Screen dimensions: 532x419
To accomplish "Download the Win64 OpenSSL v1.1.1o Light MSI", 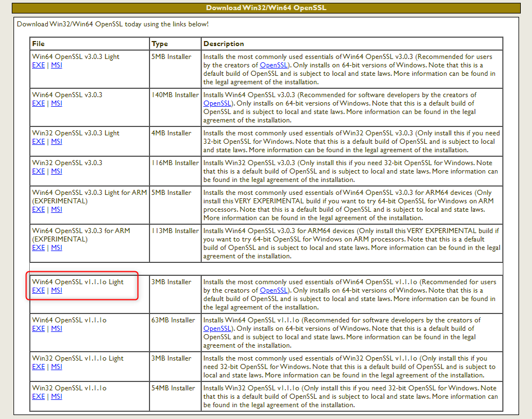I will pyautogui.click(x=57, y=290).
